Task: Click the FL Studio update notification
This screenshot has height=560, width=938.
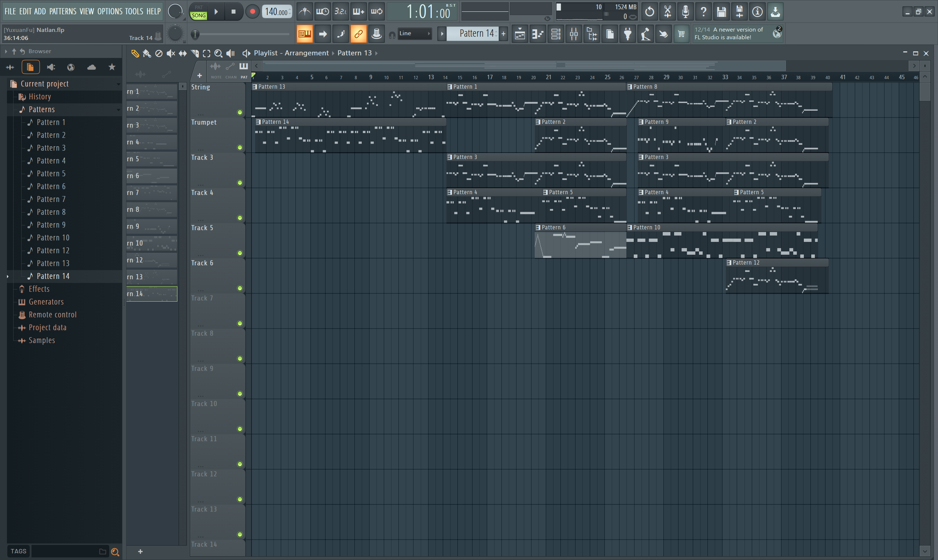Action: pos(732,33)
